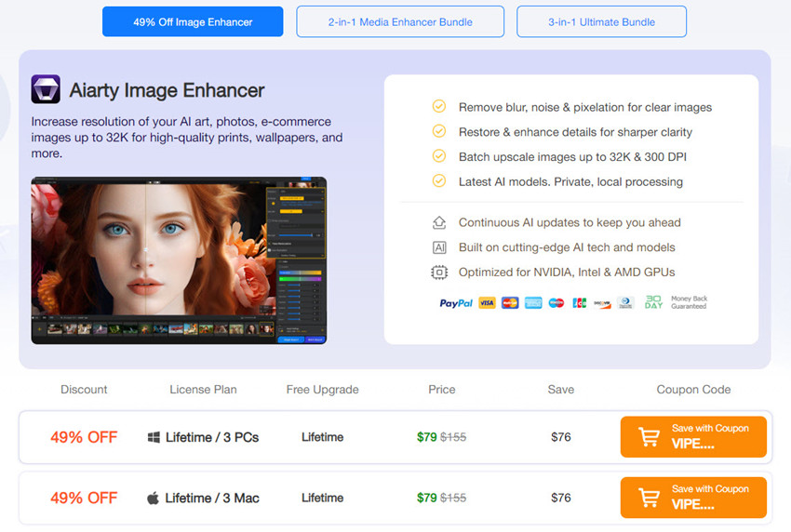
Task: Click the chip icon beside Optimized for NVIDIA
Action: pos(439,273)
